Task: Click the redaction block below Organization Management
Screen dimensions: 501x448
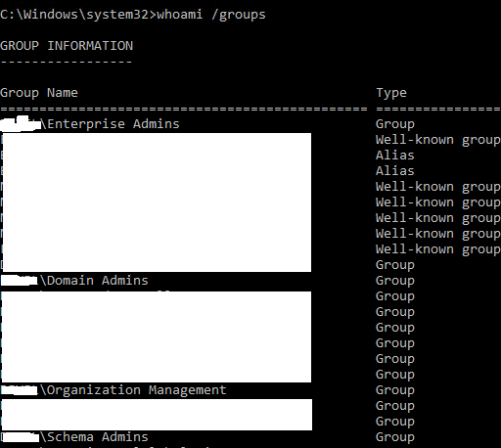Action: 157,415
